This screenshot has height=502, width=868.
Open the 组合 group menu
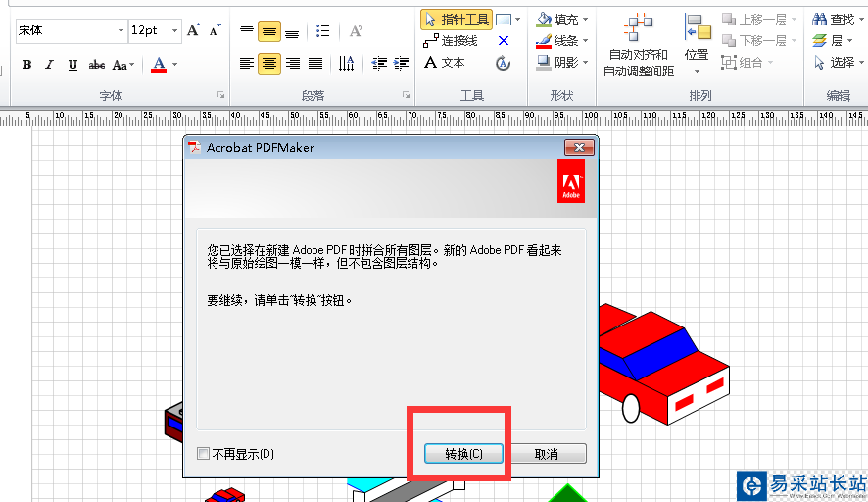[747, 63]
